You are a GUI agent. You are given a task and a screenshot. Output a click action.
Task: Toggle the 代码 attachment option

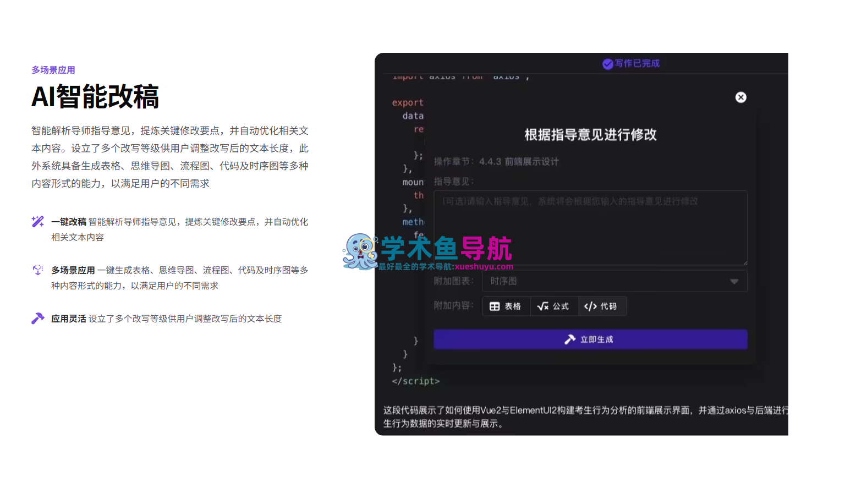pyautogui.click(x=602, y=306)
